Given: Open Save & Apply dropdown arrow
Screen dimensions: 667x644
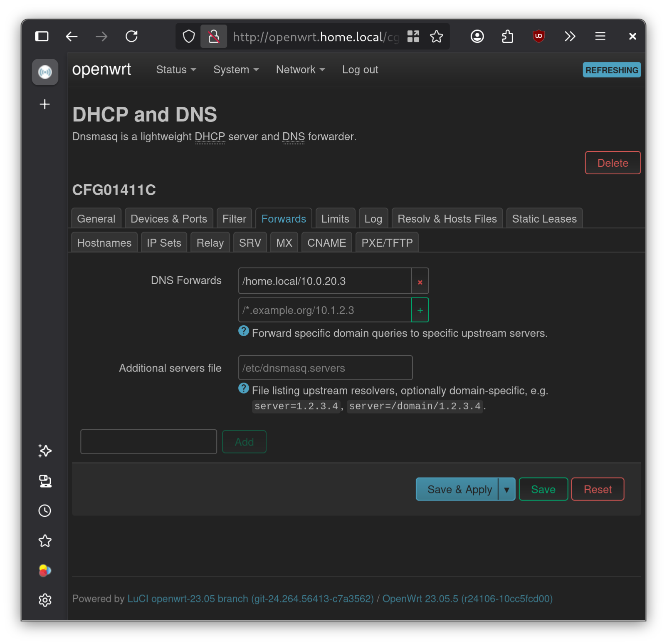Looking at the screenshot, I should (506, 490).
